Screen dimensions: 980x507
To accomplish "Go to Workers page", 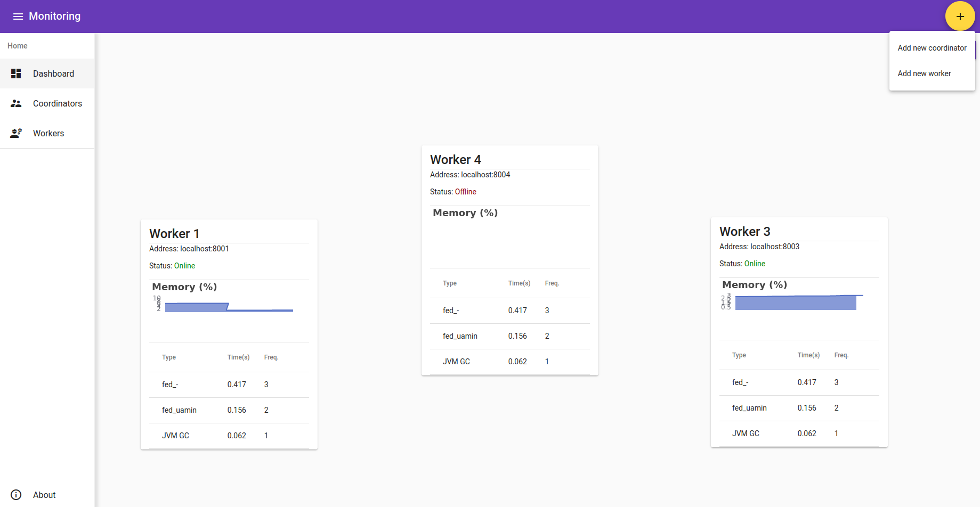I will click(x=47, y=133).
